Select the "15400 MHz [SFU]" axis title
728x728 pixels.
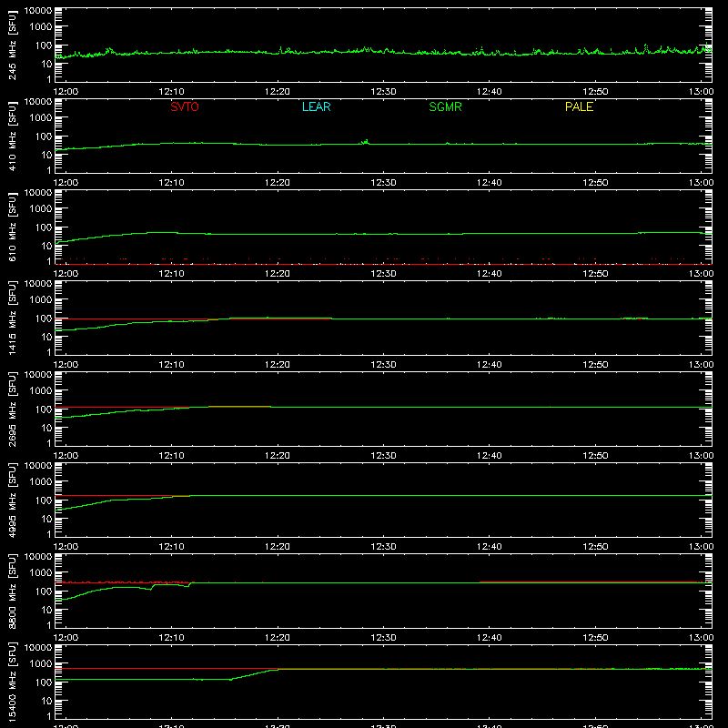pyautogui.click(x=12, y=682)
